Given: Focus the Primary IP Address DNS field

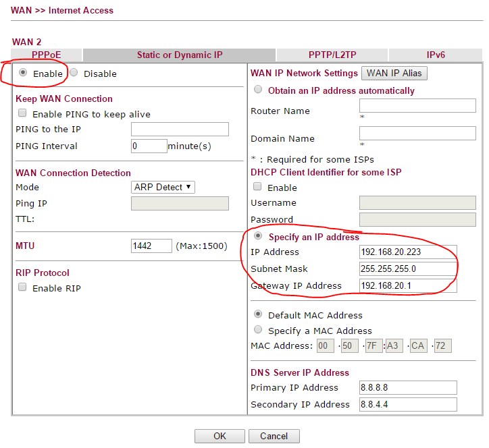Looking at the screenshot, I should click(x=408, y=387).
